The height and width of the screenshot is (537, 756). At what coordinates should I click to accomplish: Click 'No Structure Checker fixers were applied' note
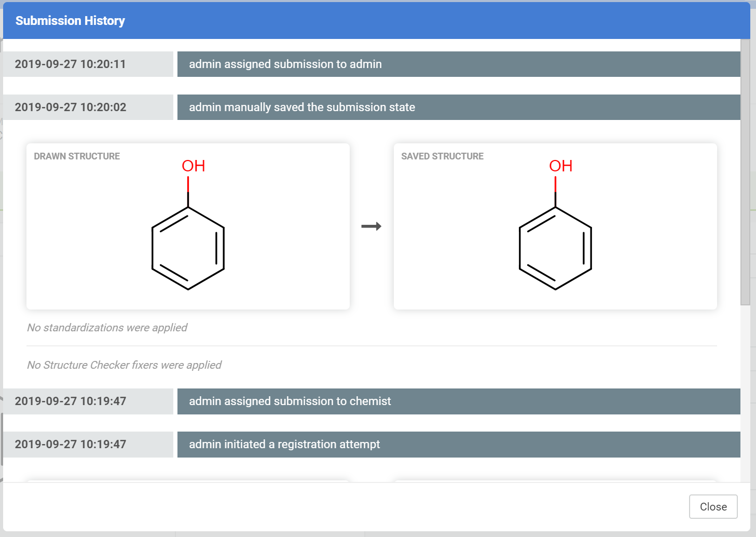pyautogui.click(x=124, y=365)
